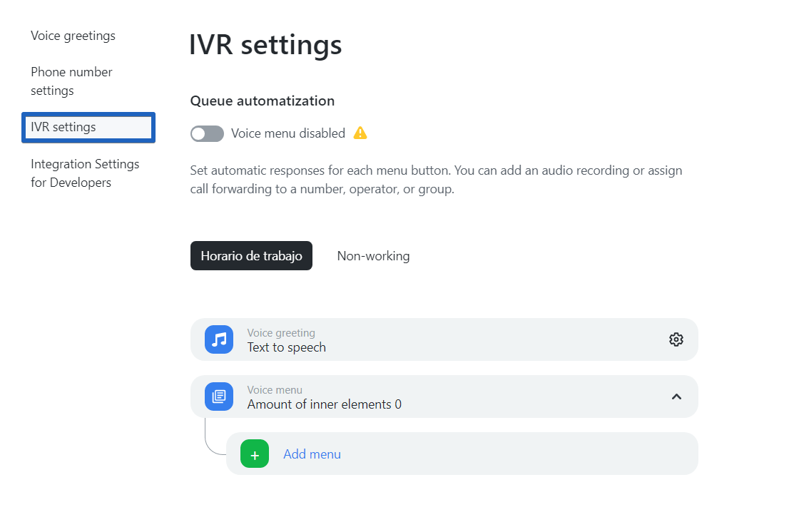Click the Add menu link
This screenshot has width=789, height=532.
click(x=312, y=454)
